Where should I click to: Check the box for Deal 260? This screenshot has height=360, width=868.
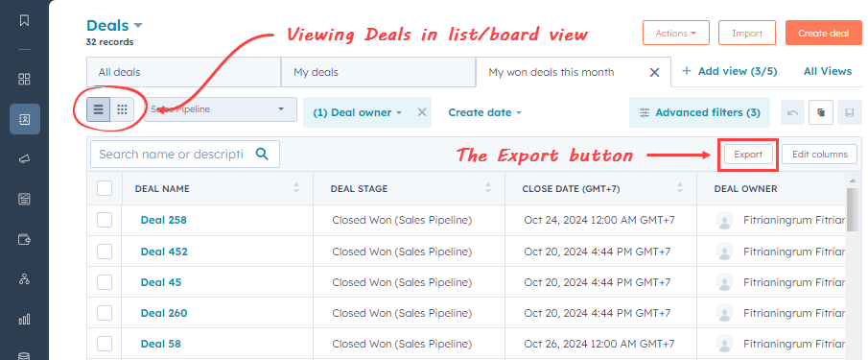click(105, 313)
